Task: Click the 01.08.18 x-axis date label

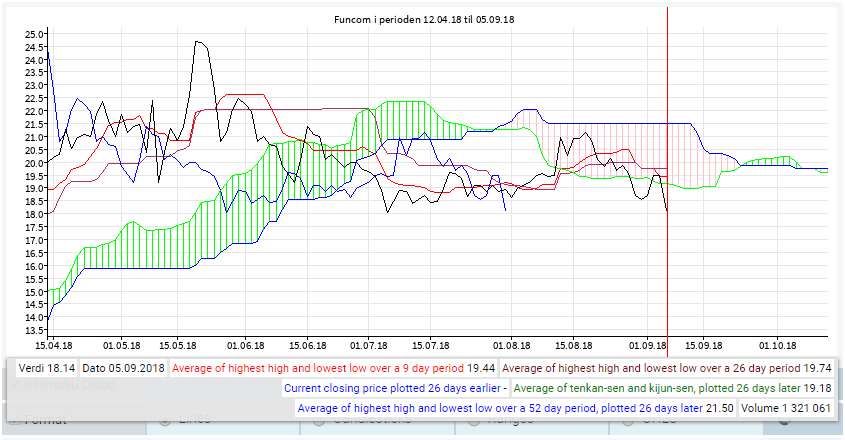Action: (x=512, y=346)
